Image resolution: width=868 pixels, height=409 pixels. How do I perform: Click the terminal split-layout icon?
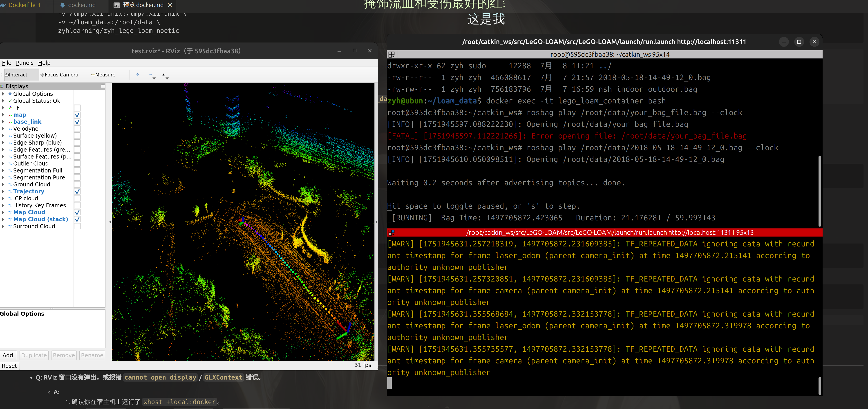click(x=391, y=54)
